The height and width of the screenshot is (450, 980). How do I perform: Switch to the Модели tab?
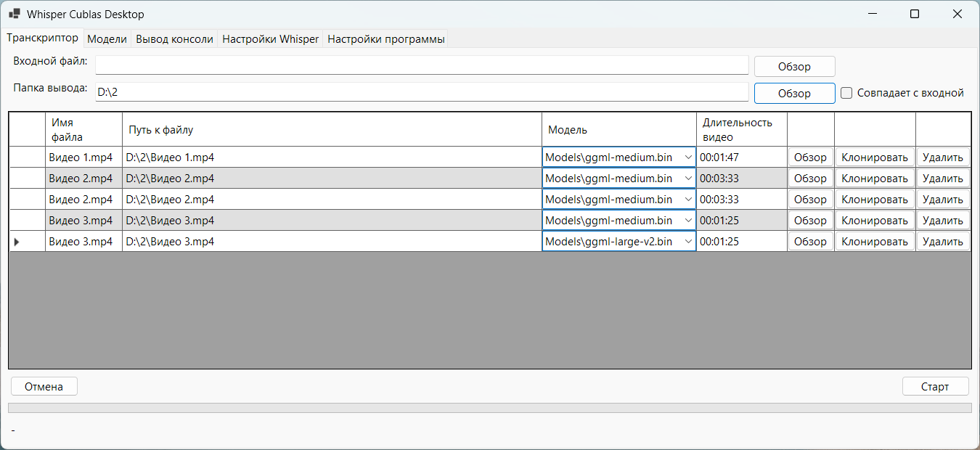[107, 39]
